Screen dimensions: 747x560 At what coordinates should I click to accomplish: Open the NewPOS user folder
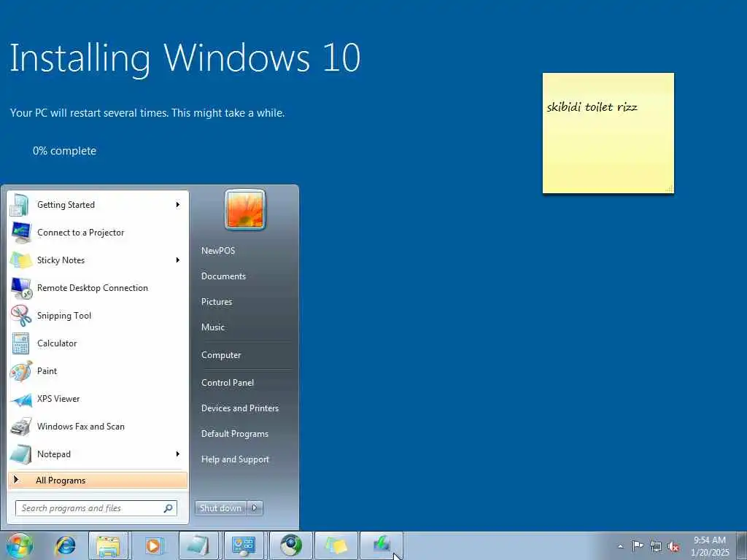[218, 251]
